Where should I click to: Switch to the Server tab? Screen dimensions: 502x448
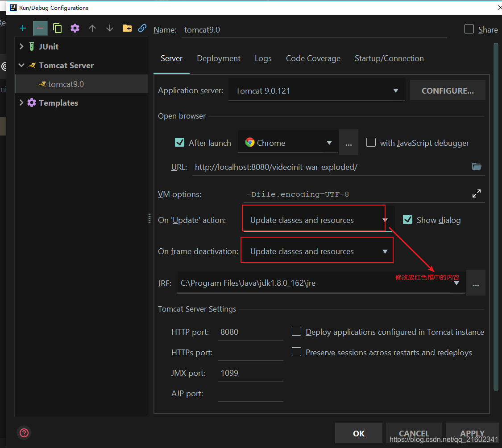pyautogui.click(x=172, y=58)
